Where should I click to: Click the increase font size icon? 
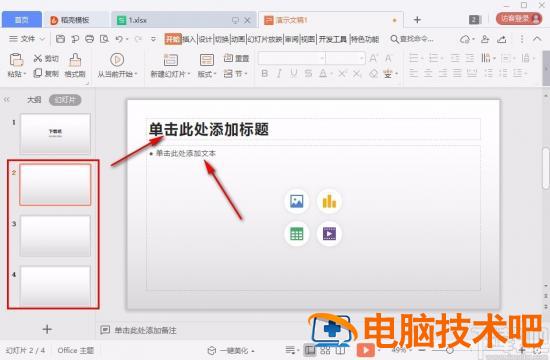(373, 58)
